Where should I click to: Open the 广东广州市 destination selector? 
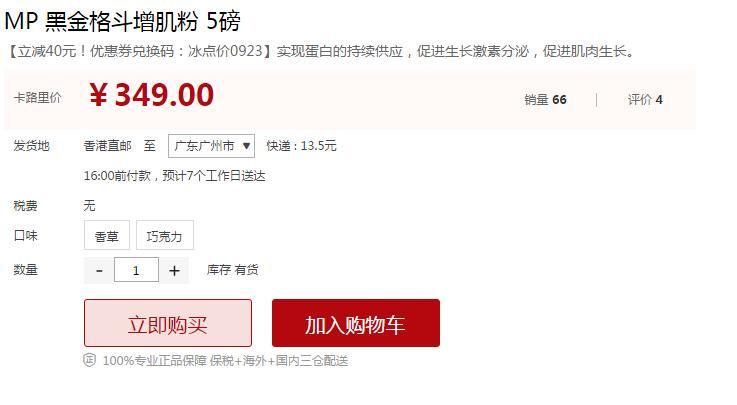point(212,146)
